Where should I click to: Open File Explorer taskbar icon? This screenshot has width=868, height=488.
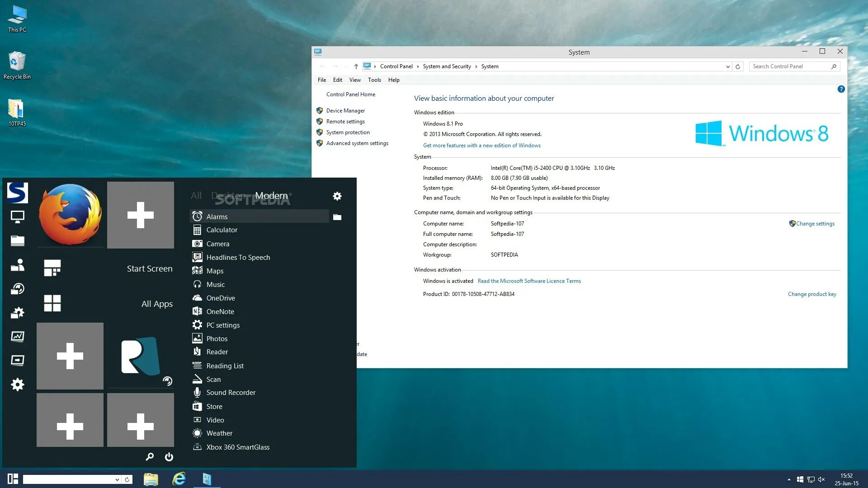tap(151, 479)
